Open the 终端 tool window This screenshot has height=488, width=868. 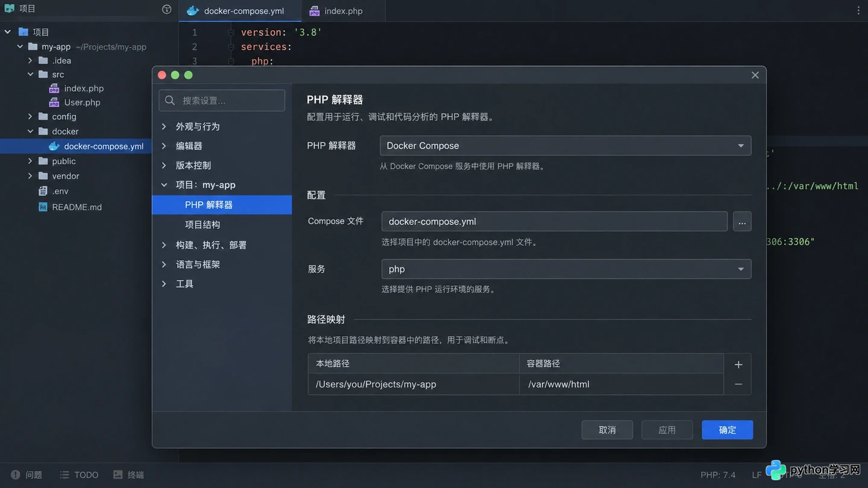click(x=128, y=475)
